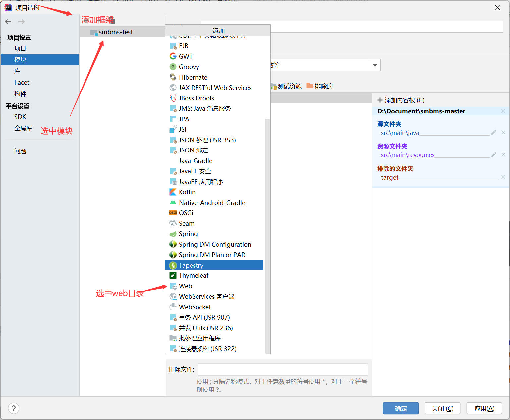Open the 模块 settings page
Image resolution: width=510 pixels, height=420 pixels.
pyautogui.click(x=40, y=59)
